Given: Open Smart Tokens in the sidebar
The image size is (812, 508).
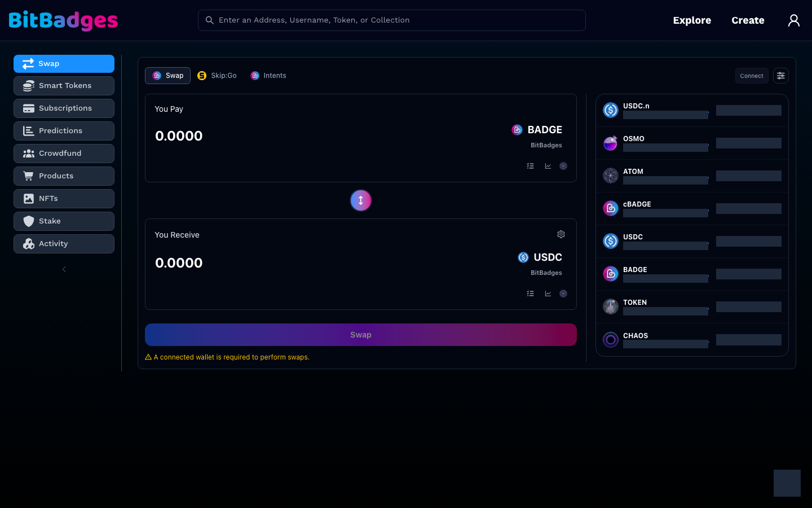Looking at the screenshot, I should point(64,86).
